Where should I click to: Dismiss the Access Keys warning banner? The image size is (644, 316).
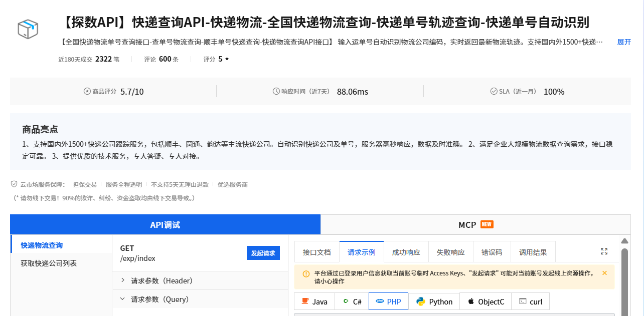coord(604,273)
